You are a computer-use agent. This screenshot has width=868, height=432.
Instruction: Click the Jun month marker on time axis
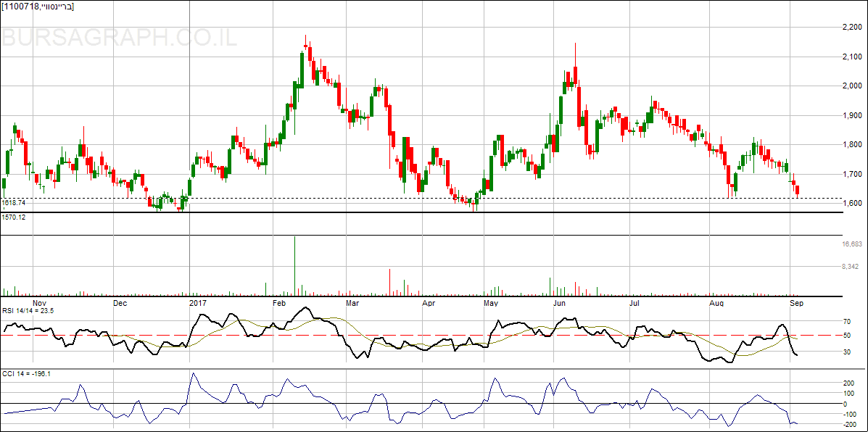tap(559, 302)
